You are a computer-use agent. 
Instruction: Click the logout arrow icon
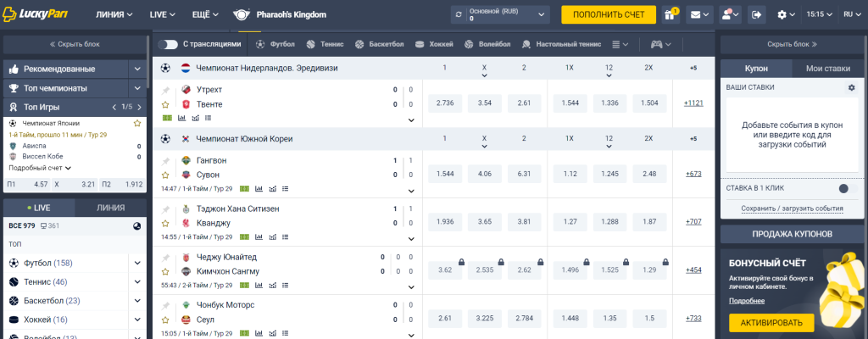pyautogui.click(x=757, y=14)
